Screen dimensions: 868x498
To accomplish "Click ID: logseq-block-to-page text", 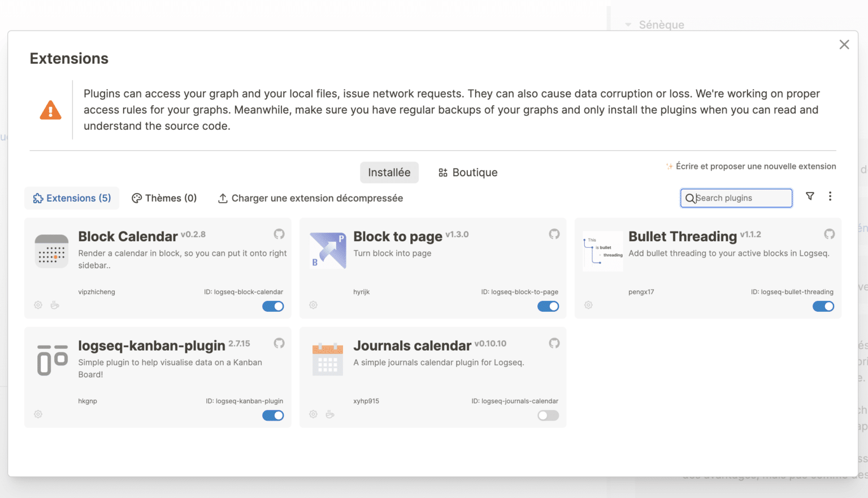I will [520, 292].
